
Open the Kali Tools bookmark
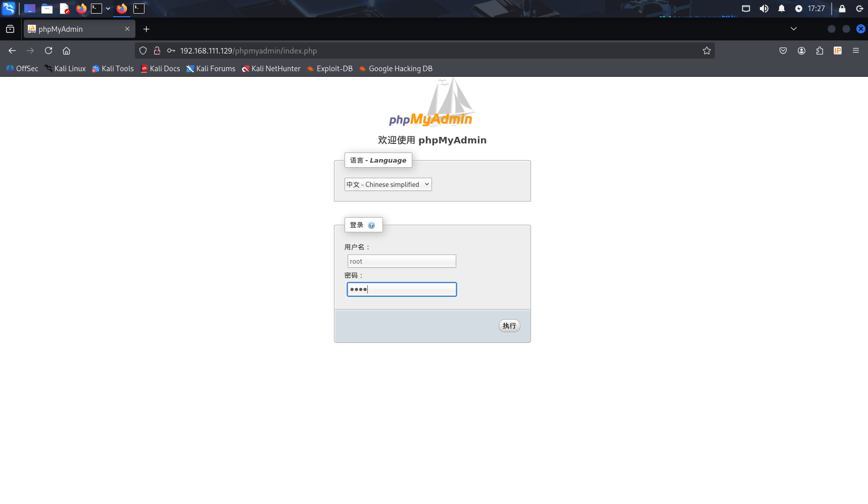(x=113, y=69)
